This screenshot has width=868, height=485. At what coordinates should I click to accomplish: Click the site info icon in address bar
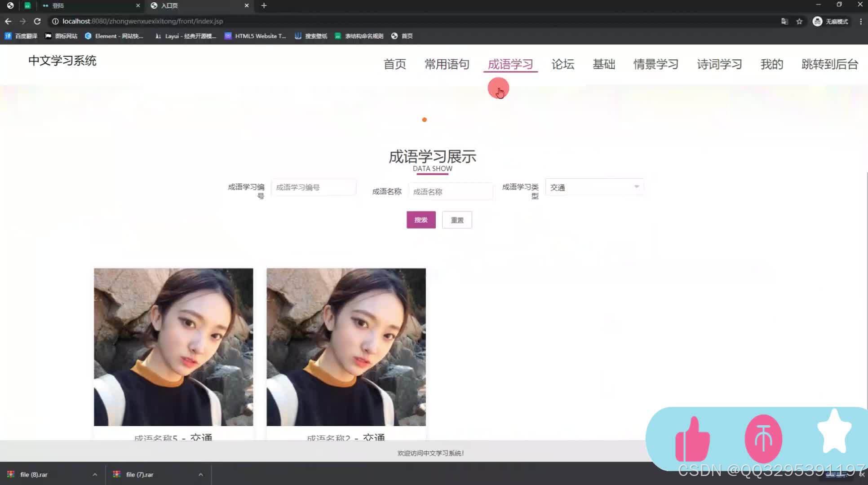point(55,21)
